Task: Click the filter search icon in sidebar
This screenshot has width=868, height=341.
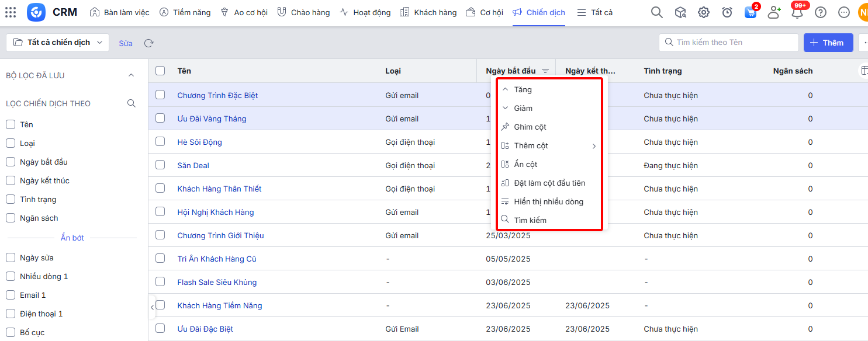Action: click(132, 103)
